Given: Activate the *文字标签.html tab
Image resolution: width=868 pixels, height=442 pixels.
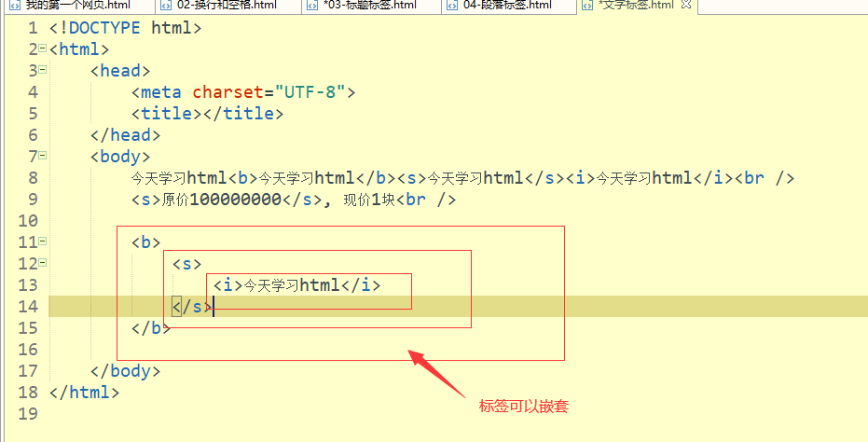Looking at the screenshot, I should (x=636, y=6).
